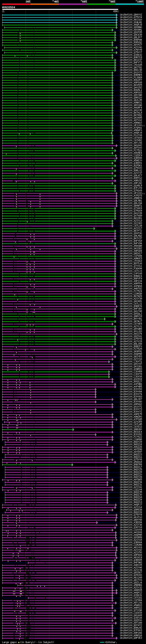The image size is (146, 644).
Task: Select the UniRef100_B3VV93 hit label
Action: pyautogui.click(x=131, y=389)
